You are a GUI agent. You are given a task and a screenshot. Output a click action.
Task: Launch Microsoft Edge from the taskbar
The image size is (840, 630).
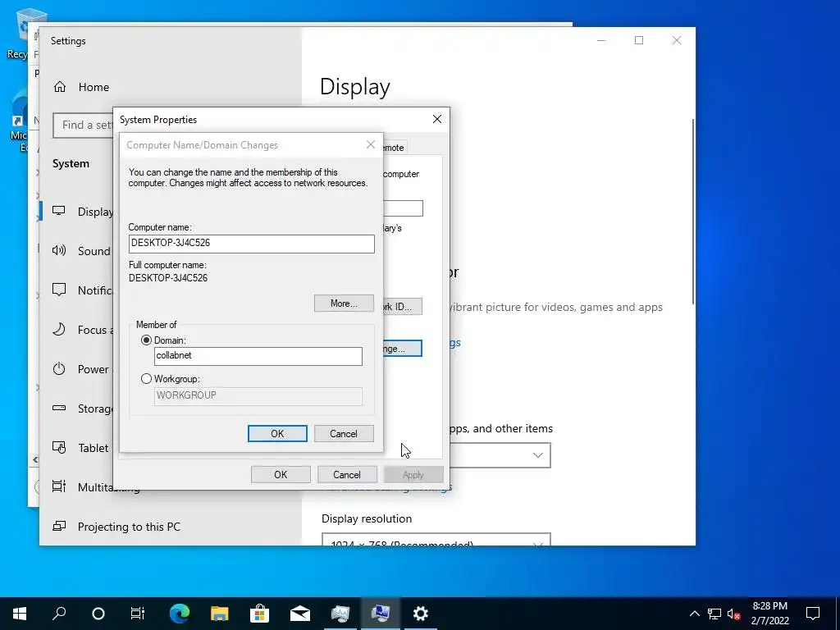tap(180, 614)
